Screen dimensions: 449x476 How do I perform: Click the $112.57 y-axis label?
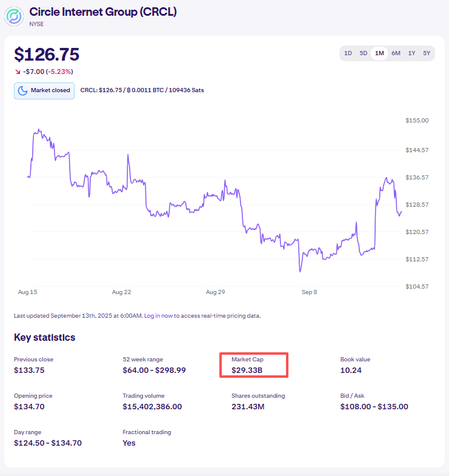click(x=417, y=260)
